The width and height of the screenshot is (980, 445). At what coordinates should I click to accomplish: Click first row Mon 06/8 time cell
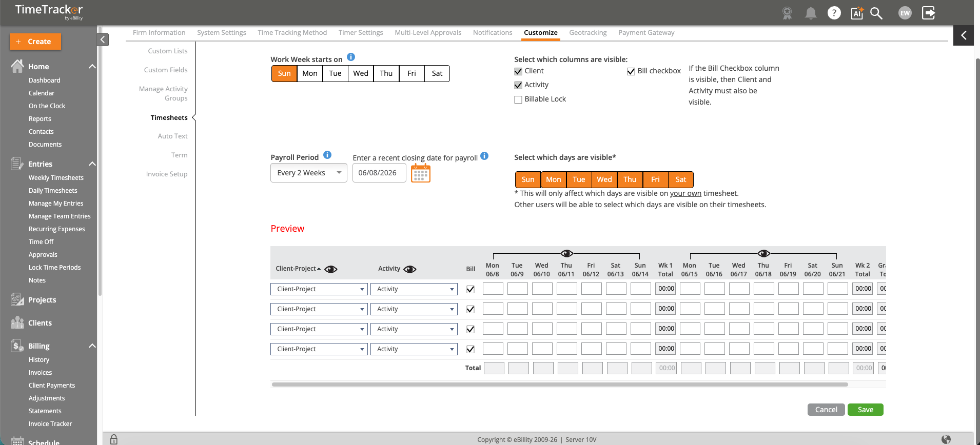click(493, 289)
